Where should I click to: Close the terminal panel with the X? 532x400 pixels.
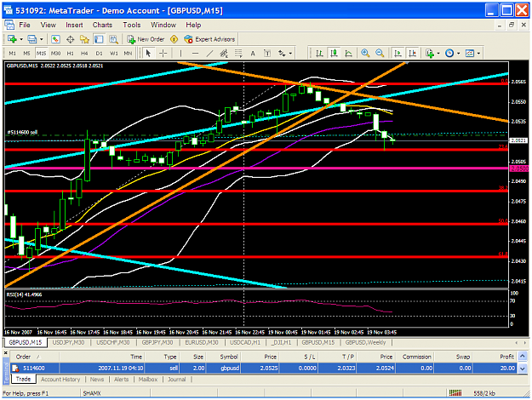(6, 353)
